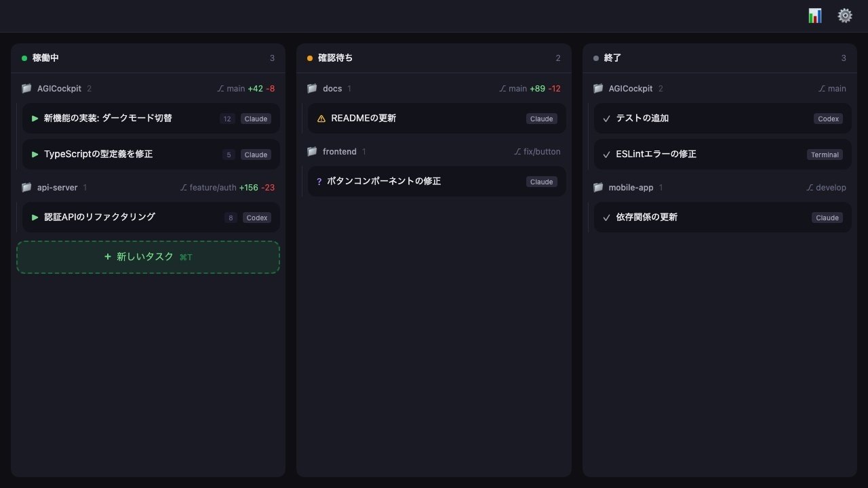This screenshot has width=868, height=488.
Task: Click the checkmark on 依存関係の更新 task
Action: pyautogui.click(x=606, y=218)
